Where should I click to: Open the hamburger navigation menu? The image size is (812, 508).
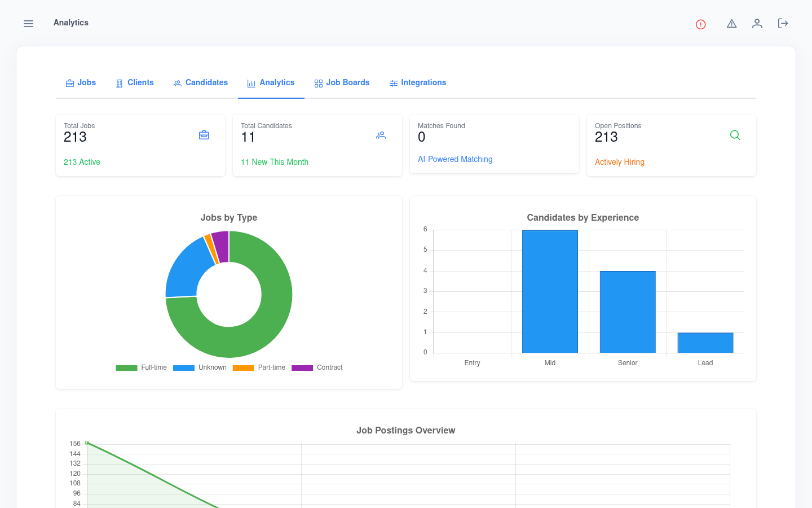pos(28,24)
